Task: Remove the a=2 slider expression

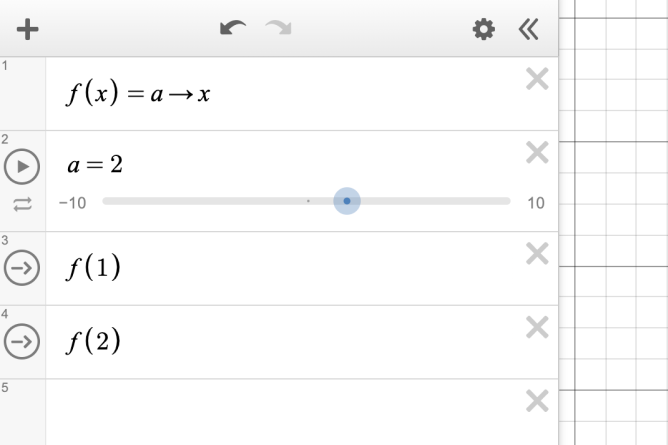Action: 537,153
